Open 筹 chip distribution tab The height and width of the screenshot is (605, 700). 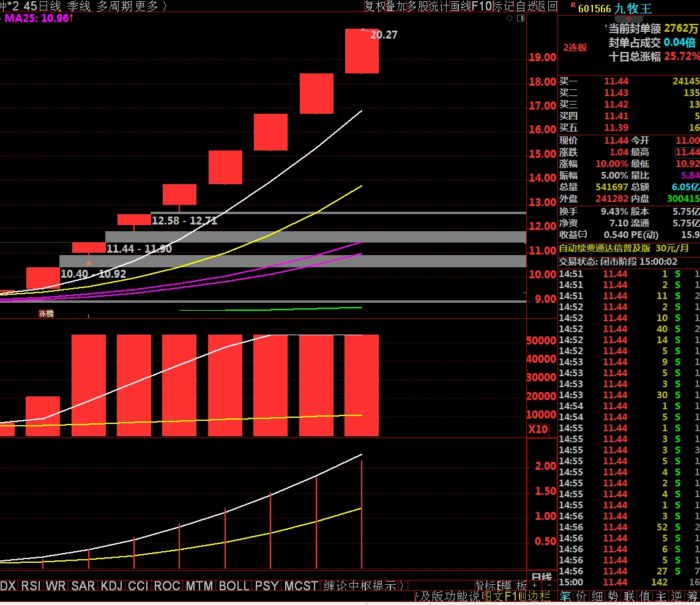pyautogui.click(x=693, y=596)
